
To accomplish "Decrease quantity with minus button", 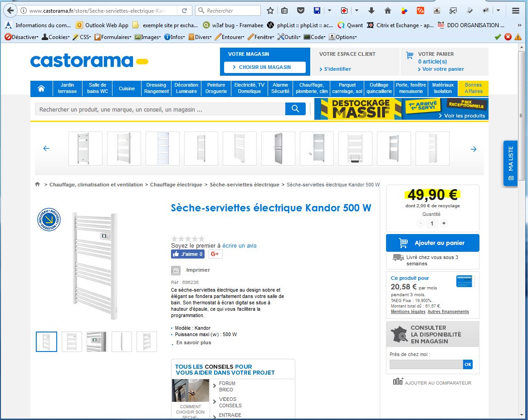I will pyautogui.click(x=420, y=223).
